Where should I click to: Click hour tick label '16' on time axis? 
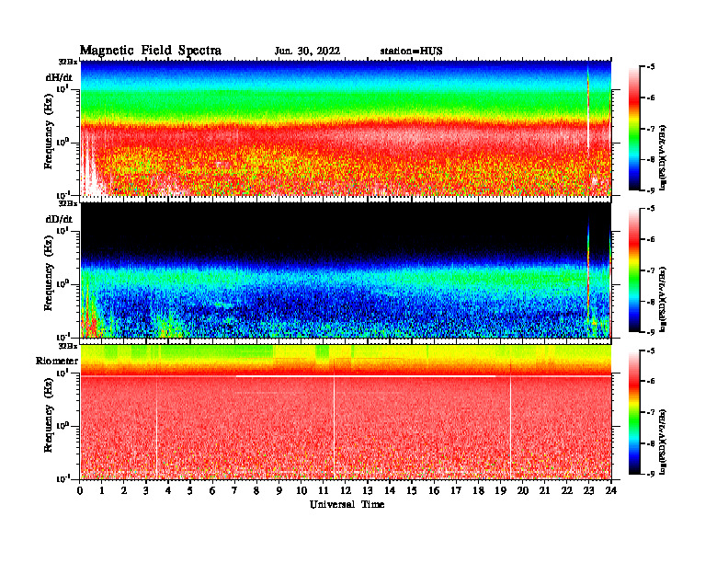pos(434,490)
